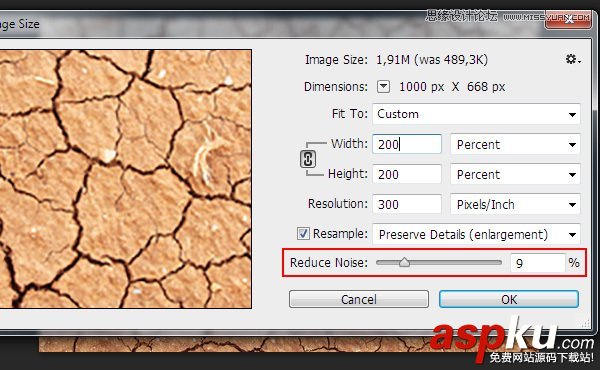600x370 pixels.
Task: Close the Image Size dialog
Action: pyautogui.click(x=568, y=20)
